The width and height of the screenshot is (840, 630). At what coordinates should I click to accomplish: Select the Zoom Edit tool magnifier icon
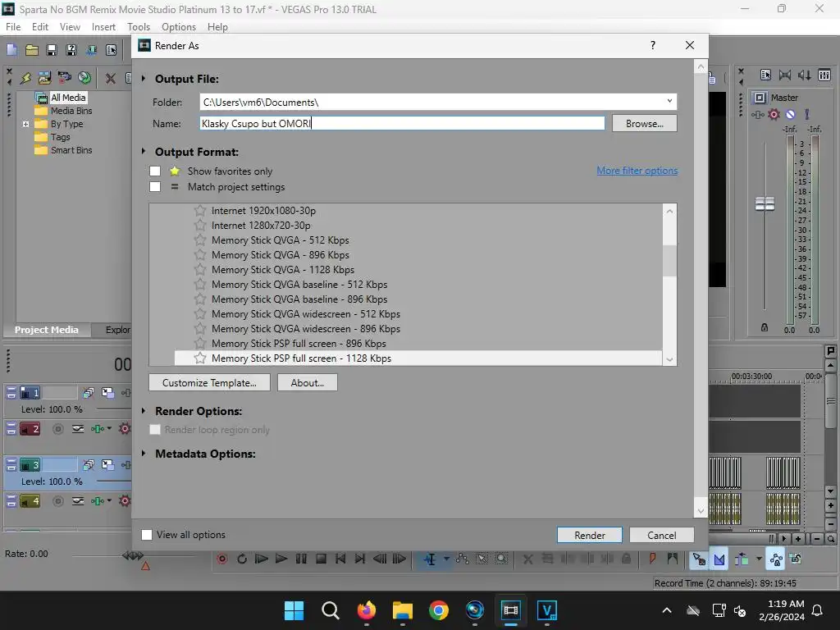pyautogui.click(x=501, y=559)
